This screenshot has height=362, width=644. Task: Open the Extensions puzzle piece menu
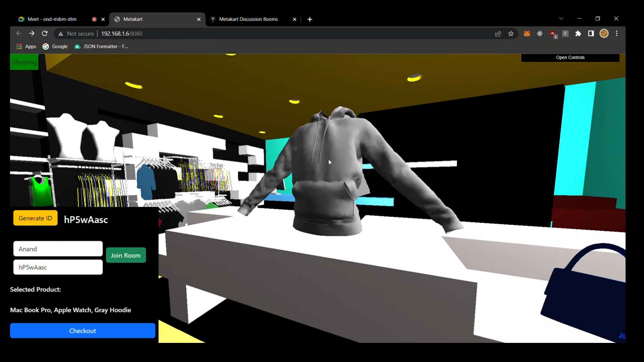click(578, 34)
